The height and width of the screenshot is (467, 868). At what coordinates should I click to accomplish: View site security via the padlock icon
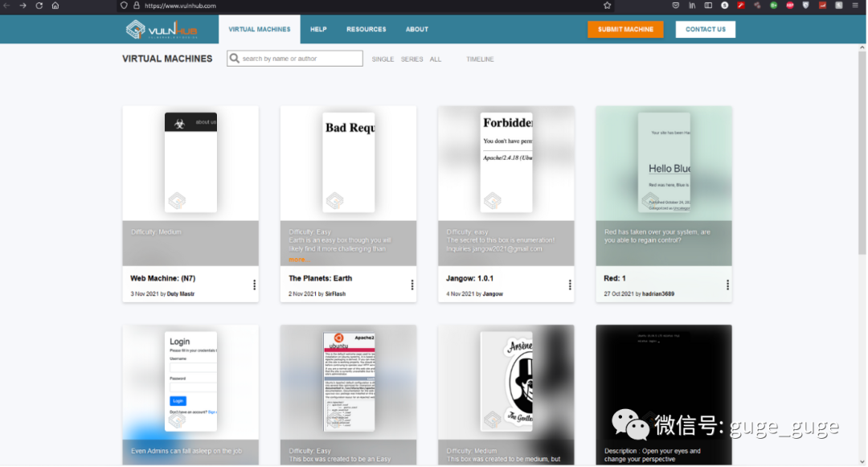136,6
